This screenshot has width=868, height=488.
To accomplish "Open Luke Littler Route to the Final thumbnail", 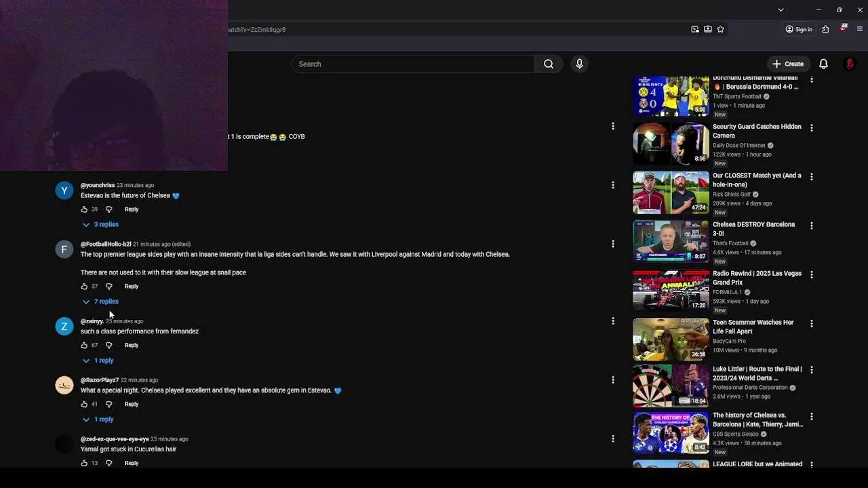I will (x=671, y=386).
